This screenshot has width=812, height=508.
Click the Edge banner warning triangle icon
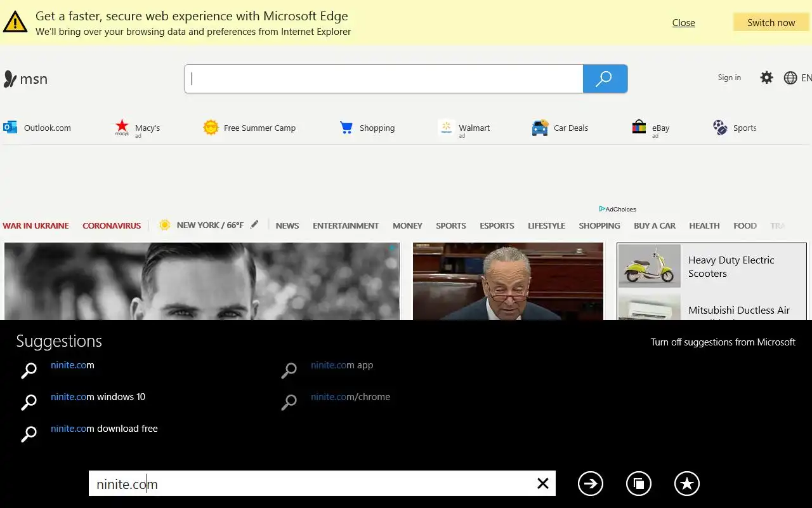click(15, 21)
